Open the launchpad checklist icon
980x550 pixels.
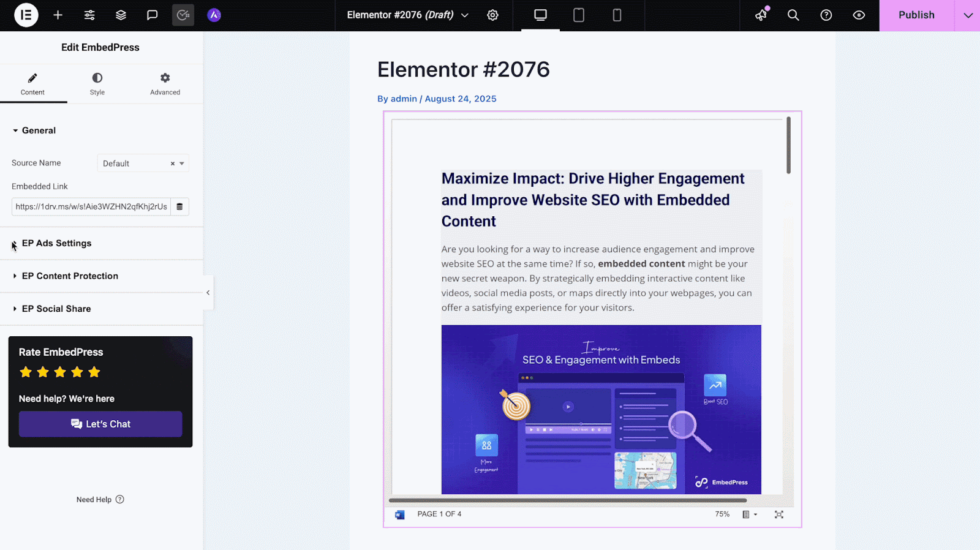(183, 15)
